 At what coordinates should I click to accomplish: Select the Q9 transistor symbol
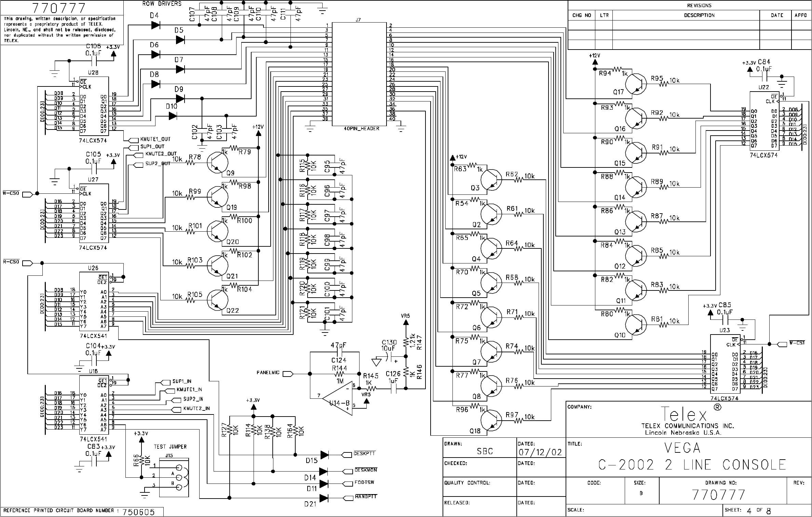pyautogui.click(x=218, y=163)
